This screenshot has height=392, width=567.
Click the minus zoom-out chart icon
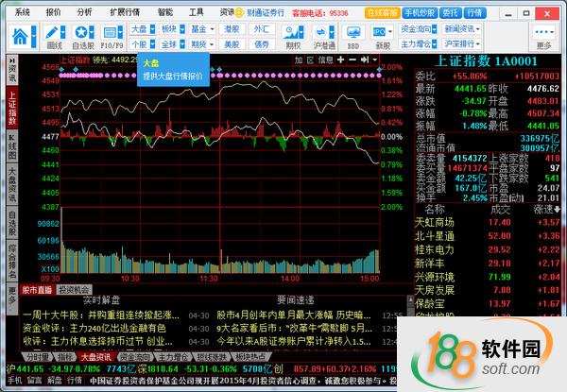coord(352,60)
